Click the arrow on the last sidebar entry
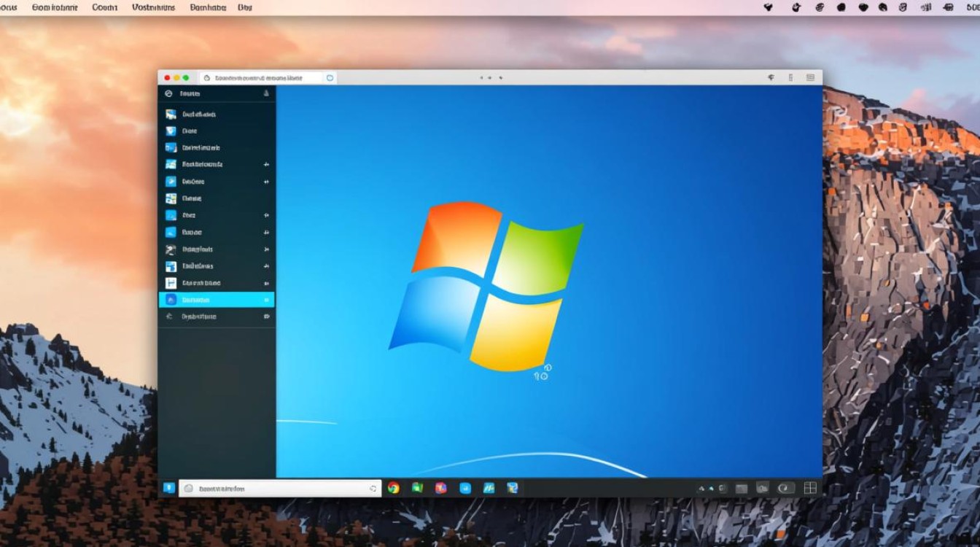Screen dimensions: 980x547 point(266,317)
